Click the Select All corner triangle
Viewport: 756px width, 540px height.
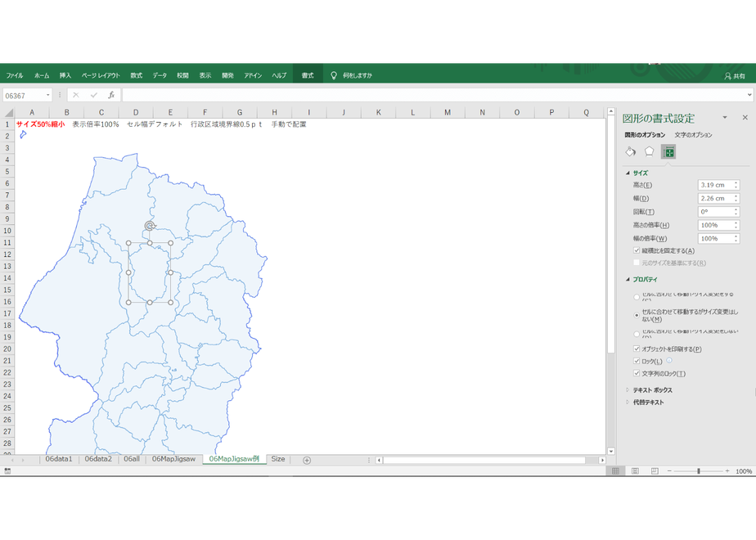(8, 113)
